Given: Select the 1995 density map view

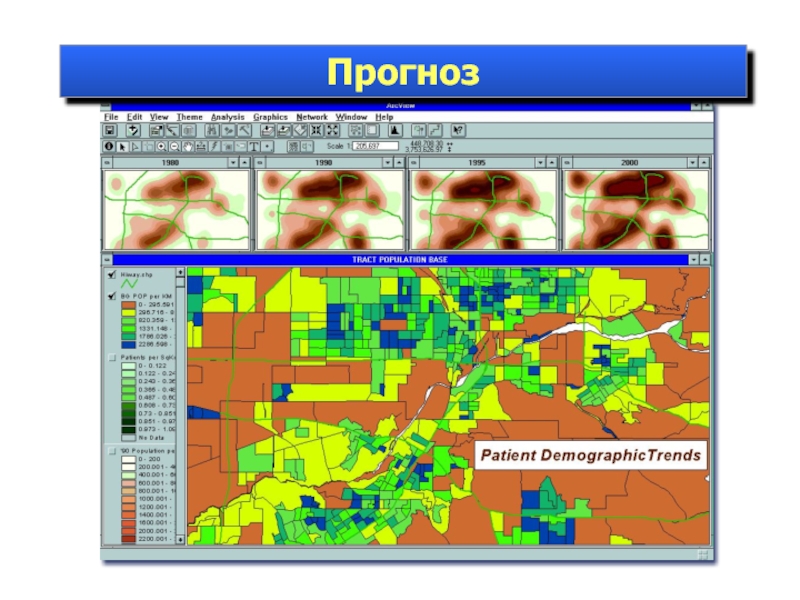Looking at the screenshot, I should [483, 210].
